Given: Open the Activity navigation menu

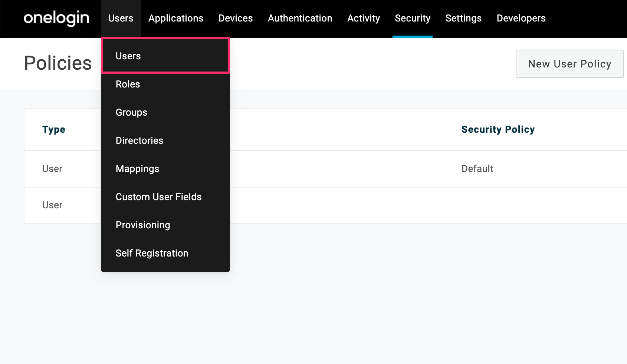Looking at the screenshot, I should (x=364, y=18).
